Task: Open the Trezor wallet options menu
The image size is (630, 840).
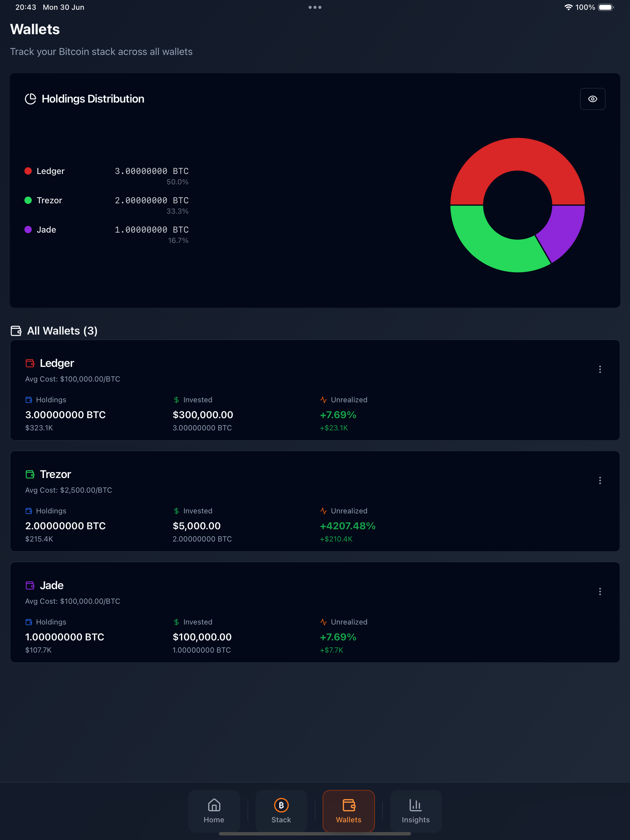Action: 600,480
